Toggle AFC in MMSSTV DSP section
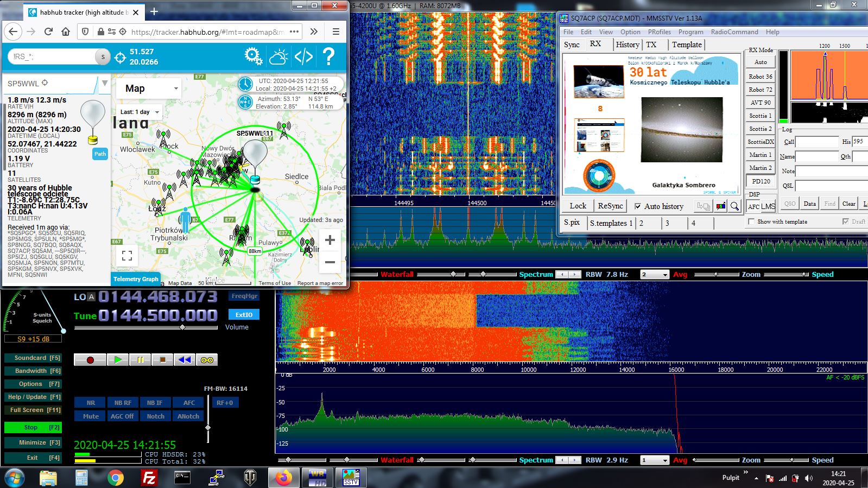This screenshot has width=868, height=488. point(753,206)
